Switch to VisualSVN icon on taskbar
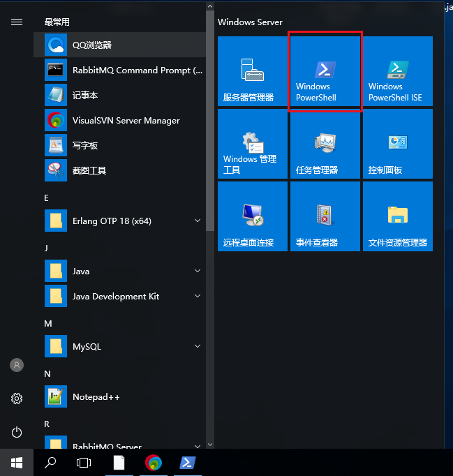Viewport: 453px width, 476px height. (x=154, y=463)
